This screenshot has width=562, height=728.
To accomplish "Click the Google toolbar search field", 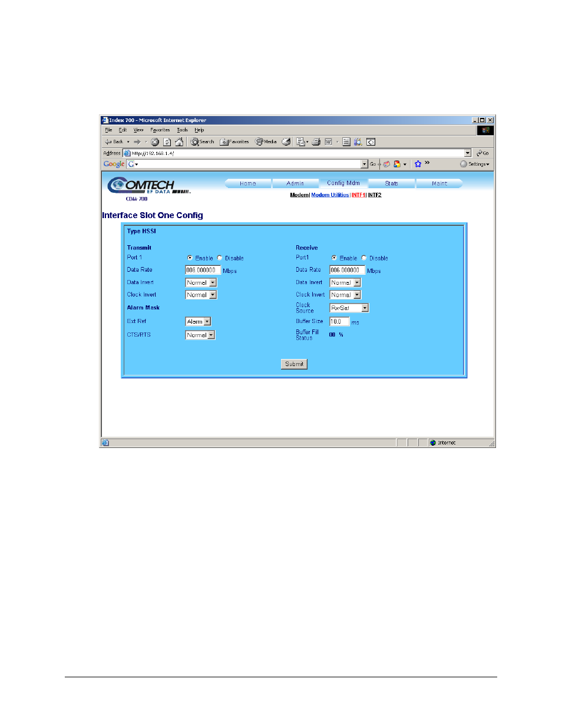I will [248, 164].
